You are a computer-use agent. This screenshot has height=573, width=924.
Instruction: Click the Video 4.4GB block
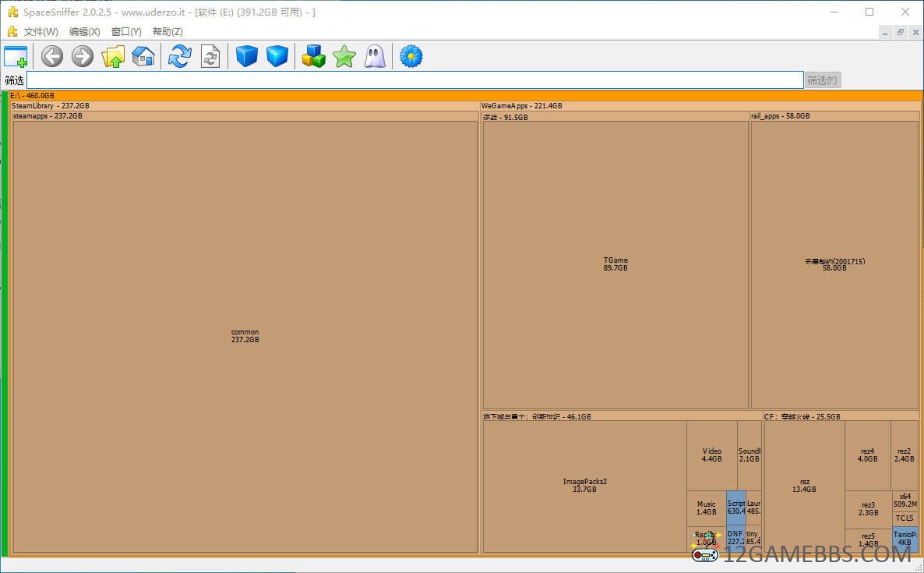712,456
